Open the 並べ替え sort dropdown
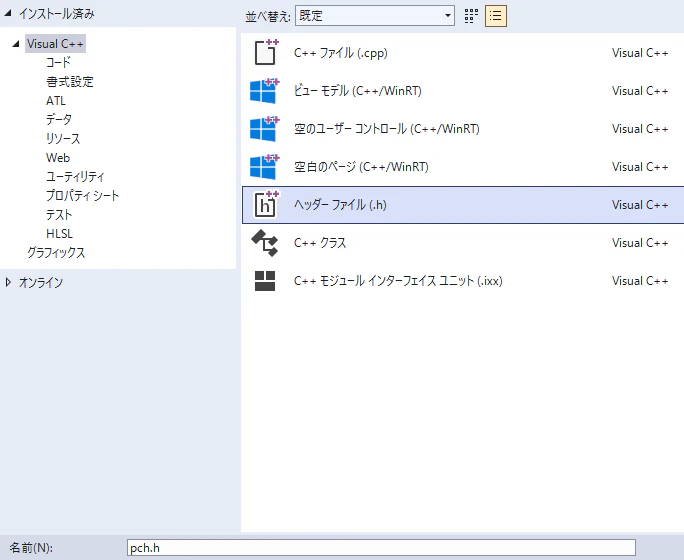This screenshot has width=684, height=560. point(375,16)
